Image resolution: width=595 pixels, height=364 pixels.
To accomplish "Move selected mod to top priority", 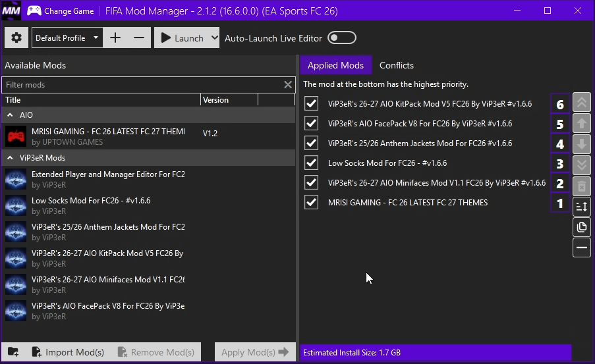I will 582,103.
